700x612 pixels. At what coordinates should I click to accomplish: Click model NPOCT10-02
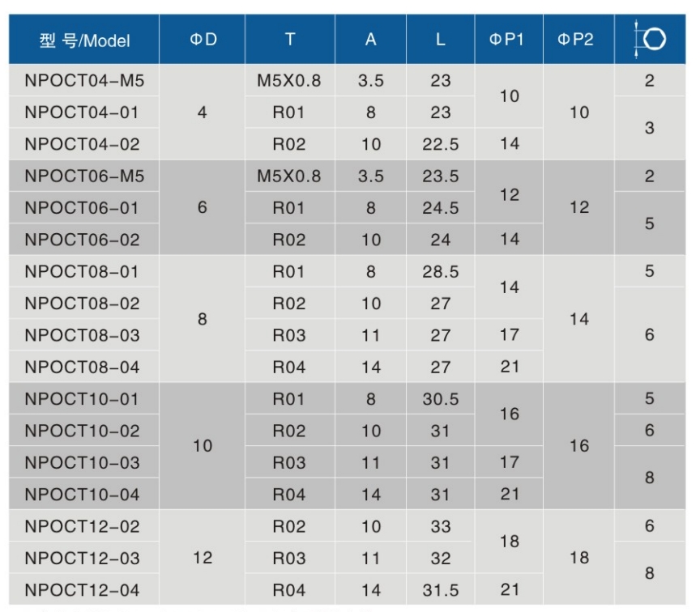pyautogui.click(x=83, y=431)
